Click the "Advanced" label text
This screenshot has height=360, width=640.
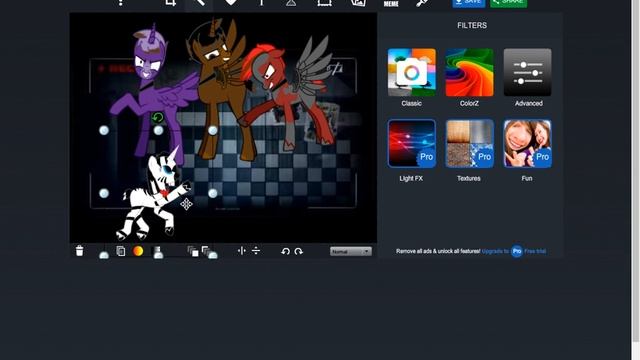click(x=529, y=103)
